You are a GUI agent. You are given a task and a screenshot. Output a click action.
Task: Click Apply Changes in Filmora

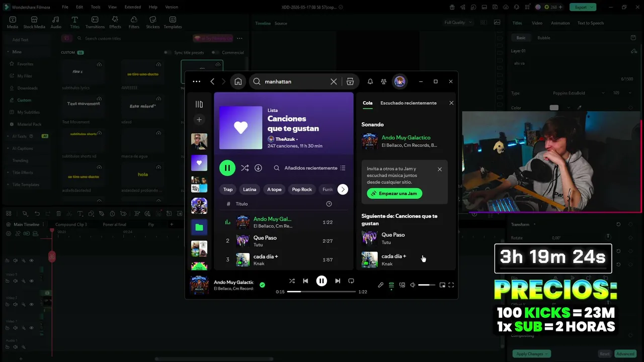531,354
